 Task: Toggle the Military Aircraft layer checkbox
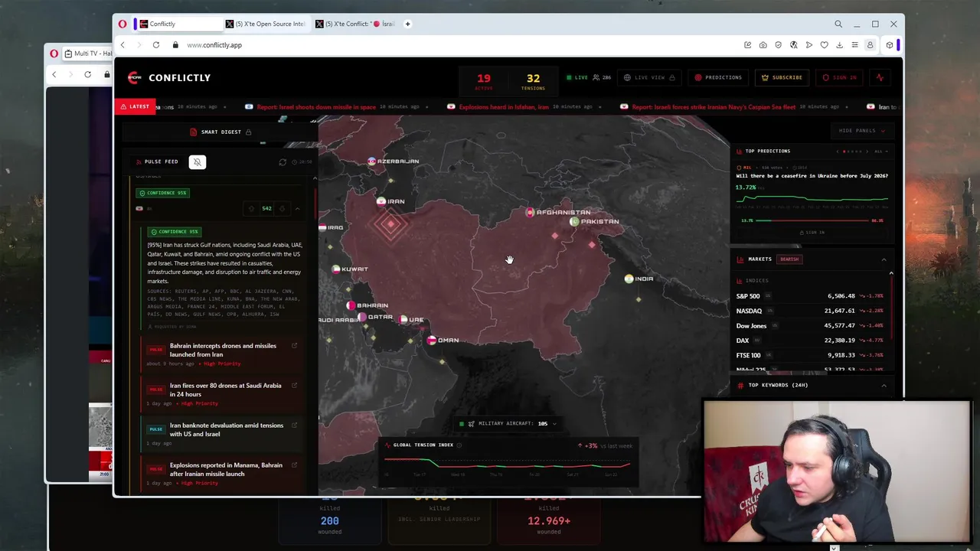[x=461, y=423]
